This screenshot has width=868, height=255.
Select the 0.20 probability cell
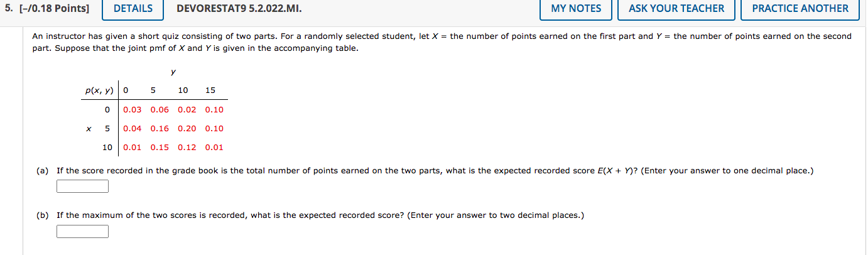187,129
